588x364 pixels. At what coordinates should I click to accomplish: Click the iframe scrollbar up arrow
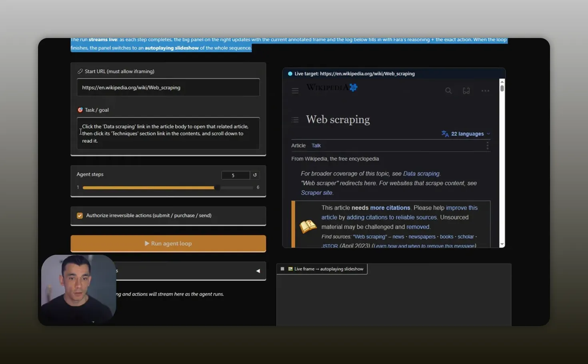502,82
